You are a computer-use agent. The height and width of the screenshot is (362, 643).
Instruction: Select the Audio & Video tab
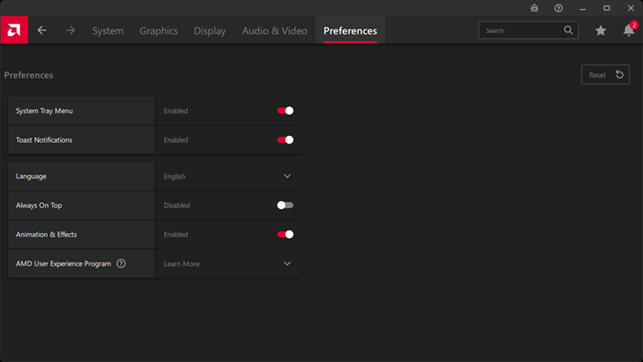274,31
